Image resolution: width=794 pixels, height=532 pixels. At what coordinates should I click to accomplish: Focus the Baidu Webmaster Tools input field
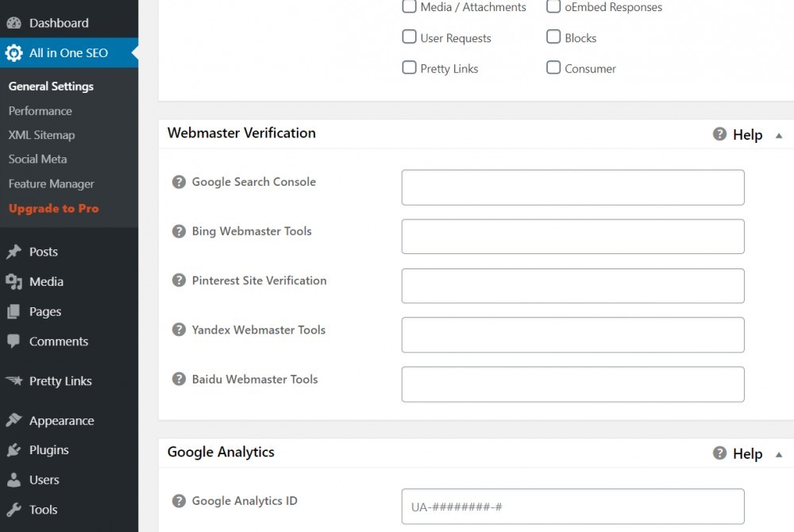572,384
